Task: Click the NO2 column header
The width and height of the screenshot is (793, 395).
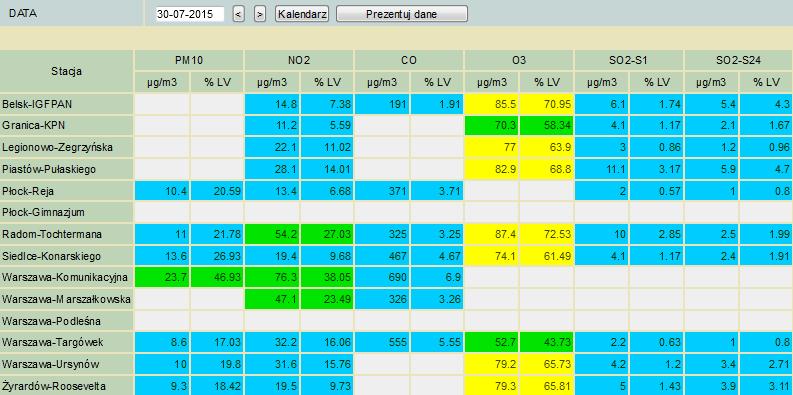Action: tap(299, 60)
